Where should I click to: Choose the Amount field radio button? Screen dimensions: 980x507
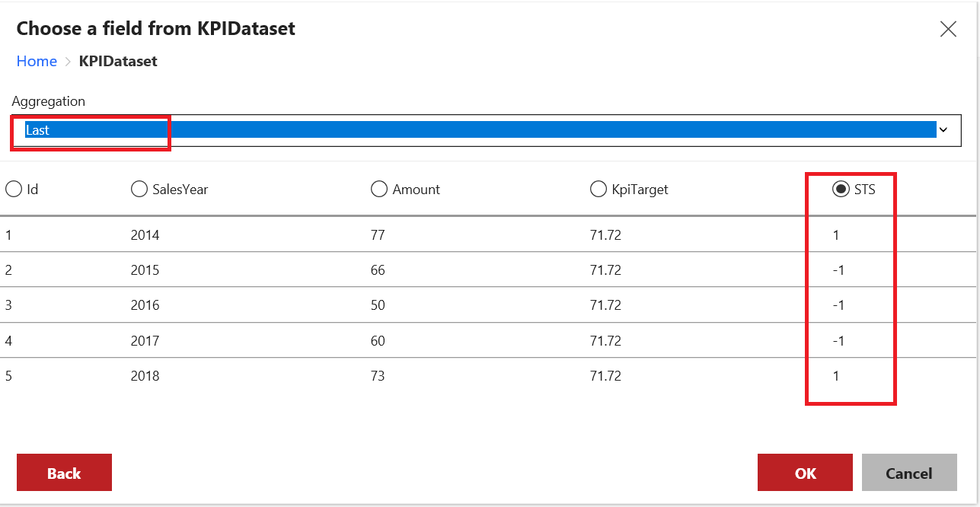coord(379,190)
